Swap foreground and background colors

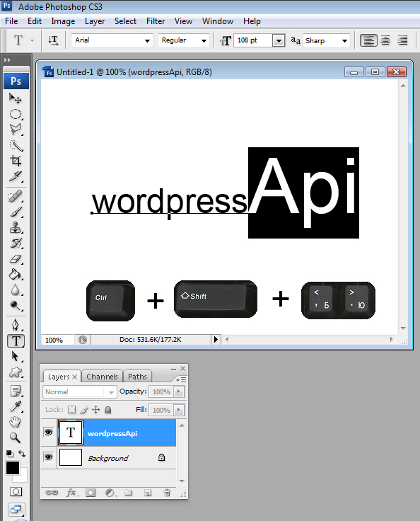22,454
